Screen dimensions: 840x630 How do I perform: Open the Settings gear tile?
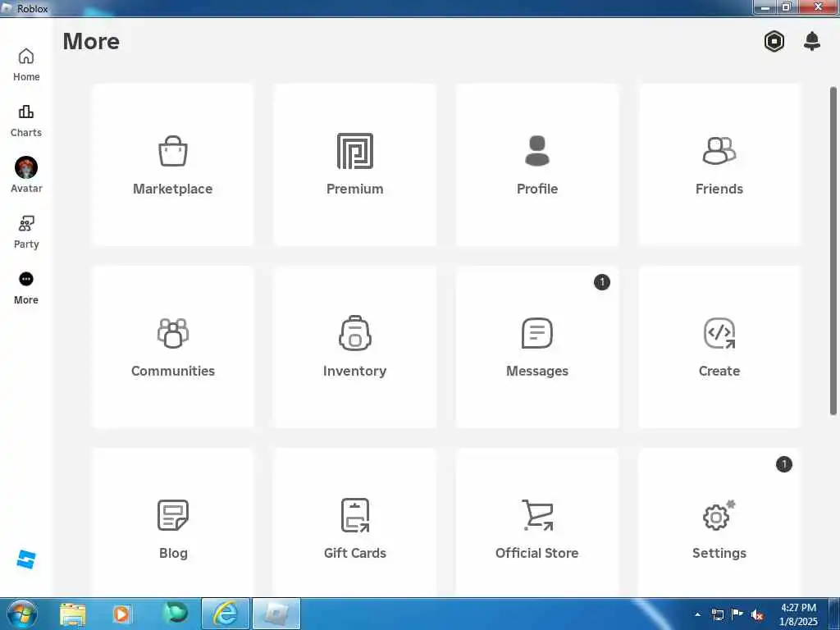click(719, 523)
